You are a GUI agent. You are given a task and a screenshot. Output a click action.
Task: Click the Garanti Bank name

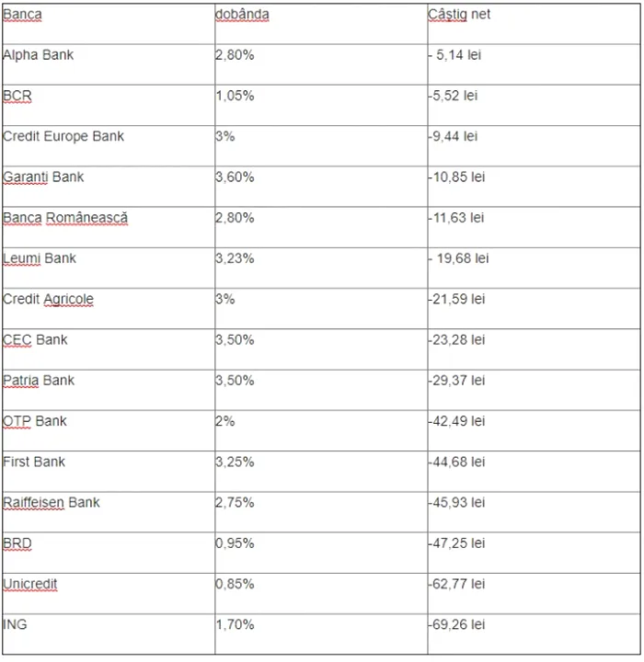44,177
